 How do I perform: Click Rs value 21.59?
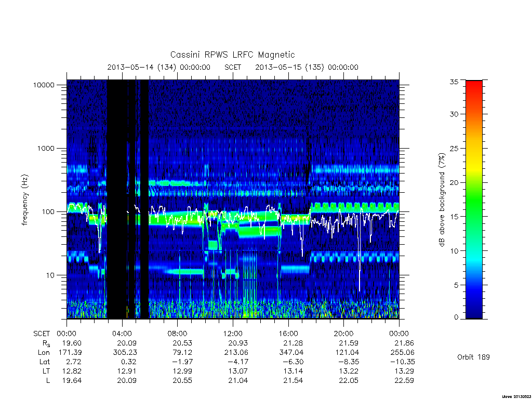coord(349,343)
